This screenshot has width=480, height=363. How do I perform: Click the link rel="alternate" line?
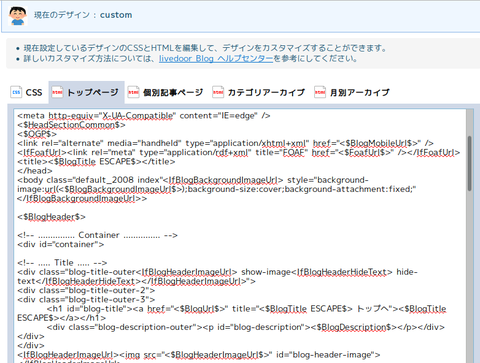225,143
